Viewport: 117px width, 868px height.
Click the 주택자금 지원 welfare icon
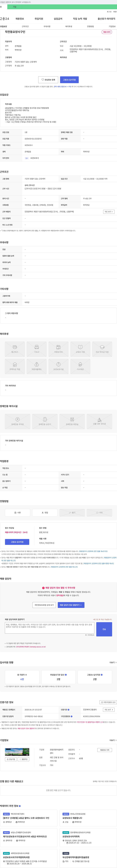tap(15, 366)
